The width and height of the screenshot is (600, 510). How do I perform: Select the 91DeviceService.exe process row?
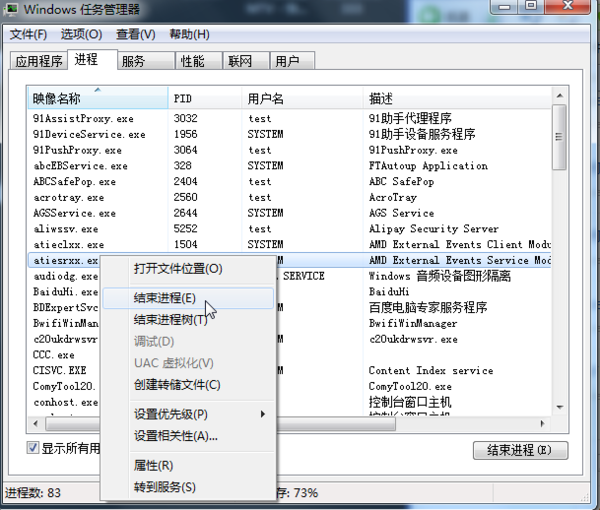click(289, 134)
